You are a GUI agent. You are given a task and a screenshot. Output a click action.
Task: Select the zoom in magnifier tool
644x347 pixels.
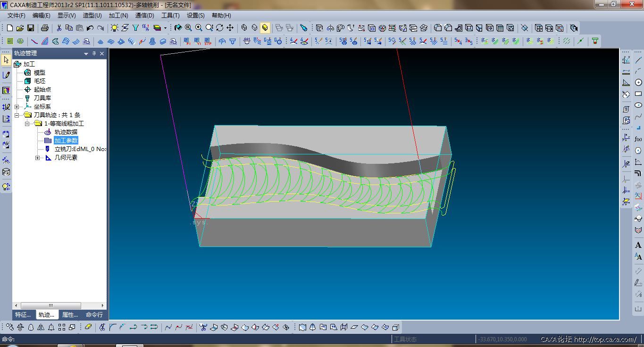(199, 28)
